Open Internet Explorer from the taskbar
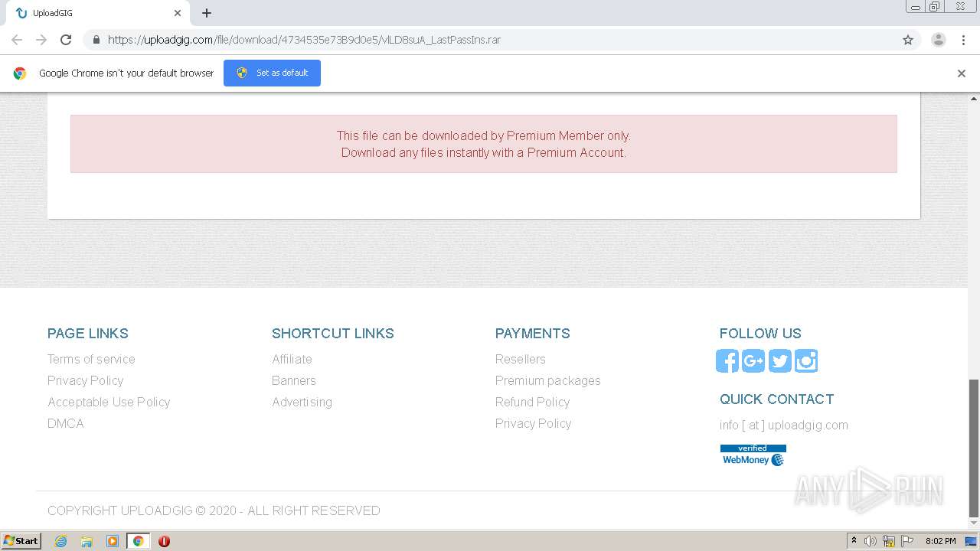 (x=60, y=541)
